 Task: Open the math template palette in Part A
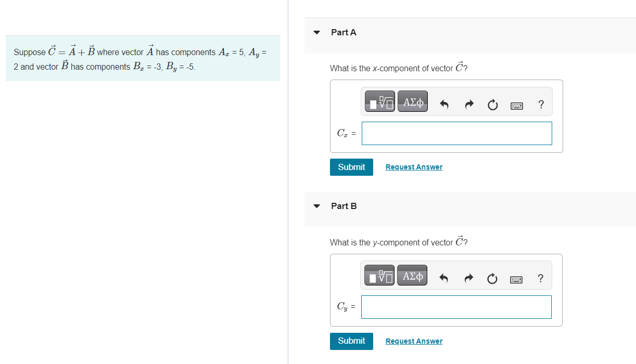point(379,101)
